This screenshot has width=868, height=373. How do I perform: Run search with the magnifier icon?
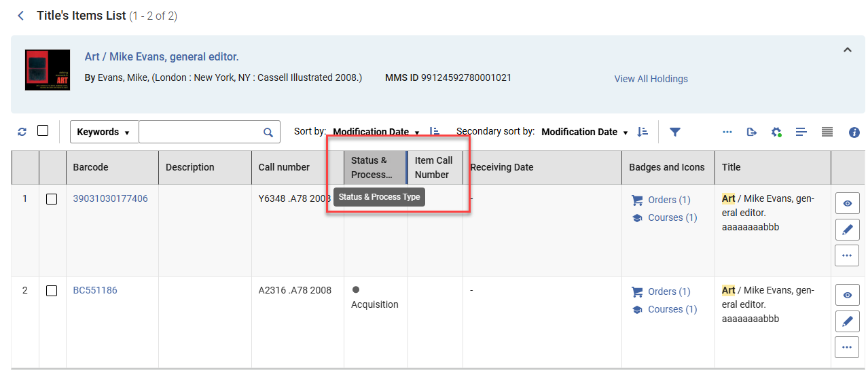point(268,132)
